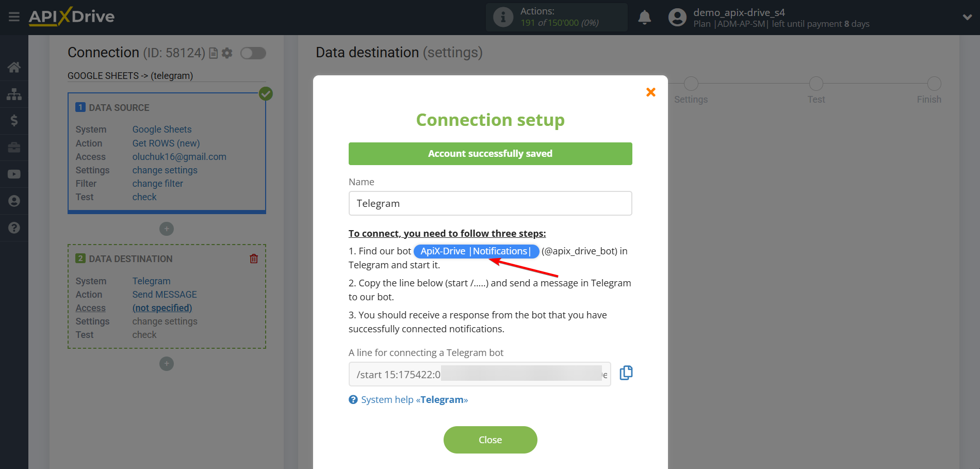Viewport: 980px width, 469px height.
Task: Expand the account dropdown chevron at top right
Action: [967, 17]
